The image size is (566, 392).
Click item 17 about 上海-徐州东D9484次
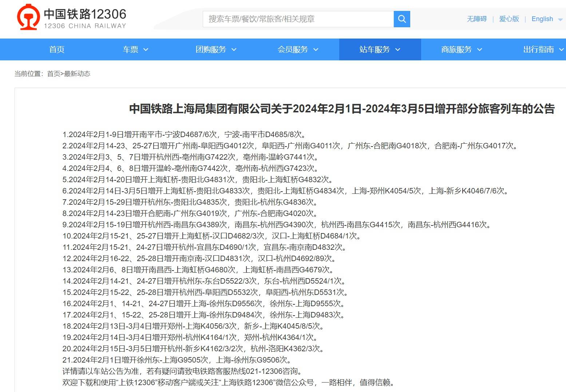[204, 315]
